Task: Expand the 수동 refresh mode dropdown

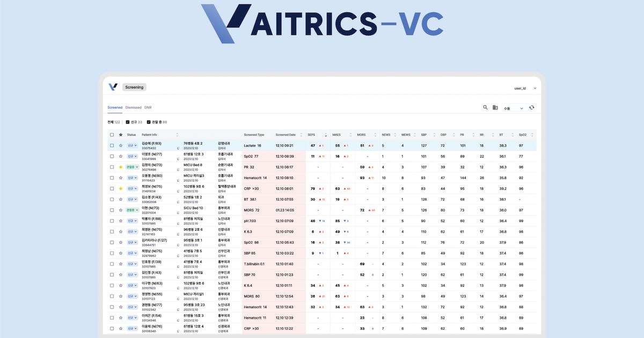Action: pos(513,108)
